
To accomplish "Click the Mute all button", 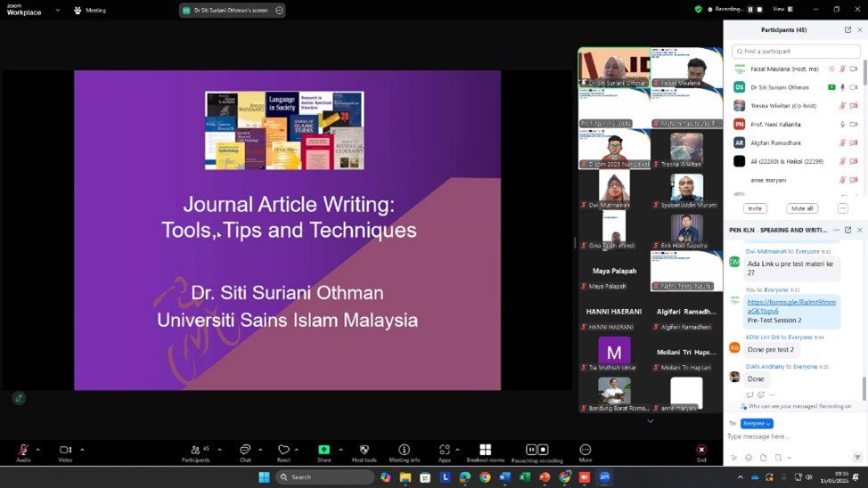I will [802, 208].
